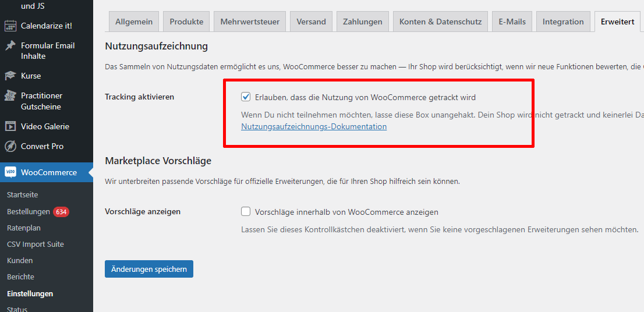Open the Zahlungen tab

pos(363,22)
